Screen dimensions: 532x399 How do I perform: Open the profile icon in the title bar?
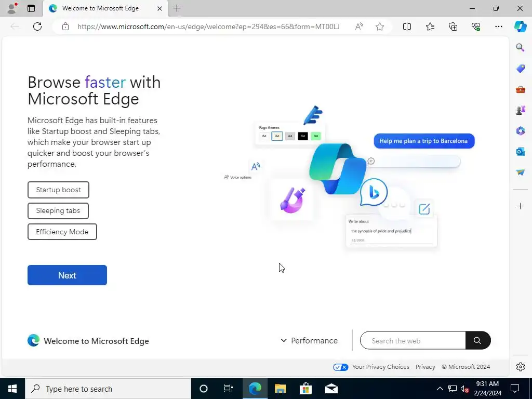click(12, 8)
